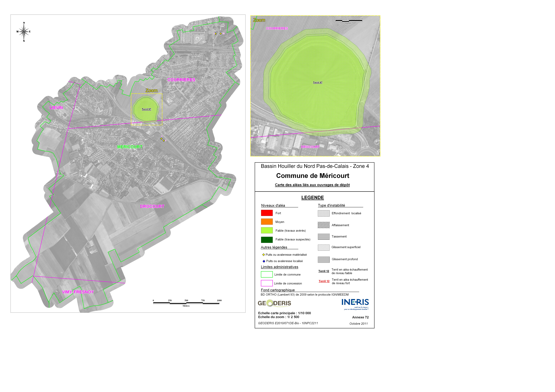
Task: Click the yellow Zoom label on the main map
Action: [x=152, y=91]
